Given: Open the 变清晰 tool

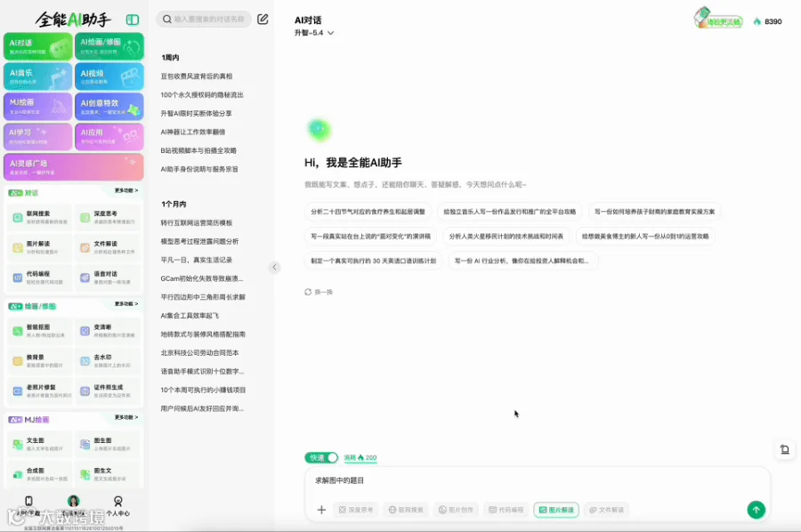Looking at the screenshot, I should 108,331.
